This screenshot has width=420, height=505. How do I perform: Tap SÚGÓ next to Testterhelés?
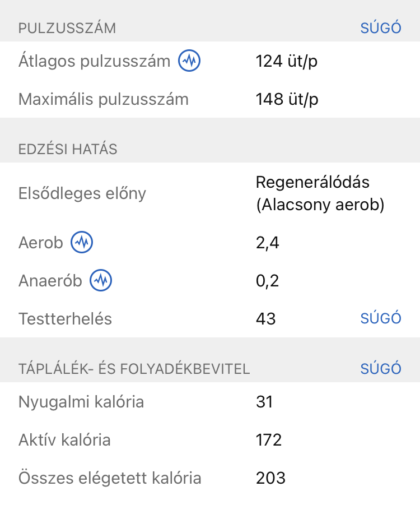click(x=381, y=318)
